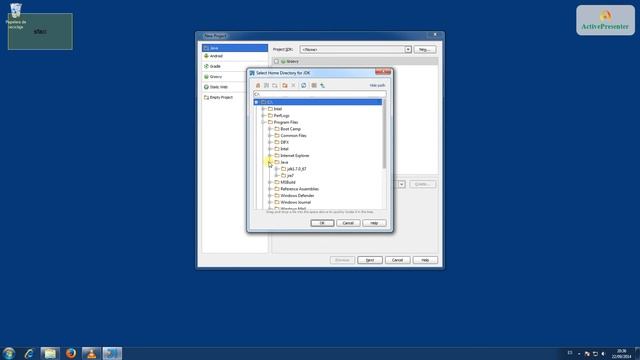Open Firefox from the taskbar
Screen dimensions: 640x360
(x=71, y=353)
